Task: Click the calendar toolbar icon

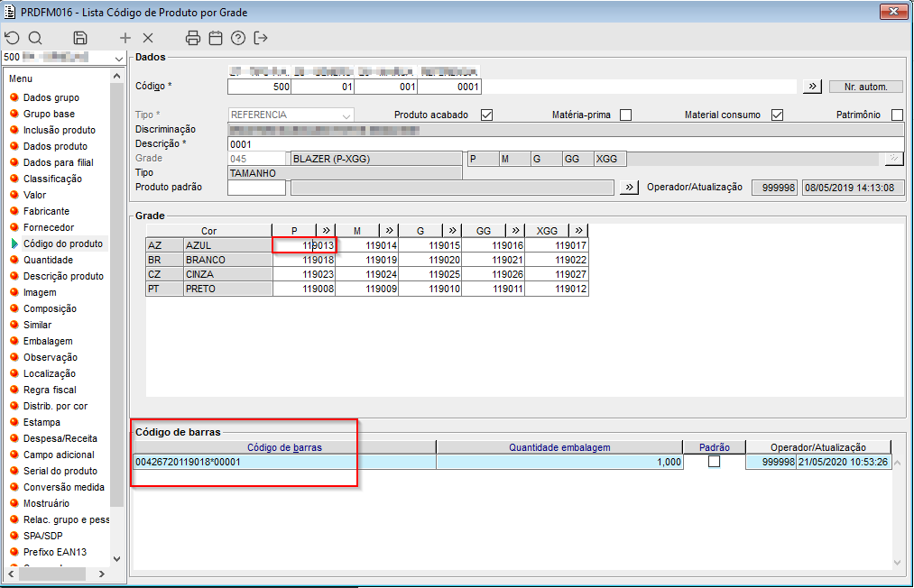Action: pyautogui.click(x=216, y=38)
